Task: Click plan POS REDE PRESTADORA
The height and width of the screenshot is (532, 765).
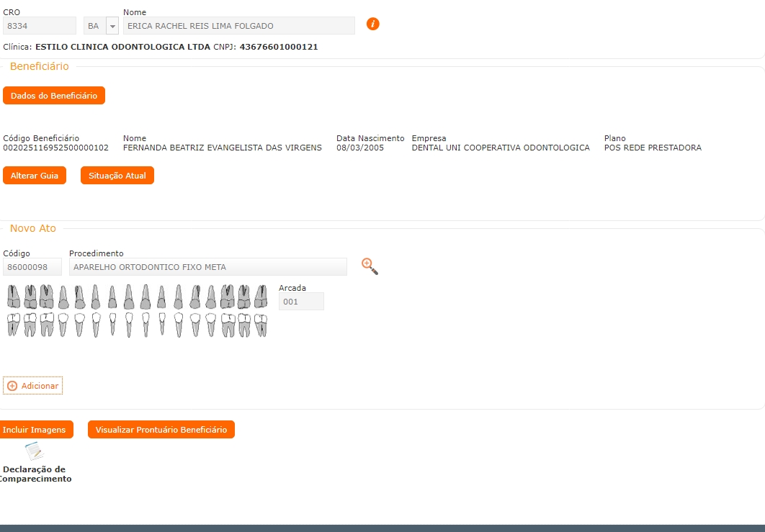Action: 653,148
